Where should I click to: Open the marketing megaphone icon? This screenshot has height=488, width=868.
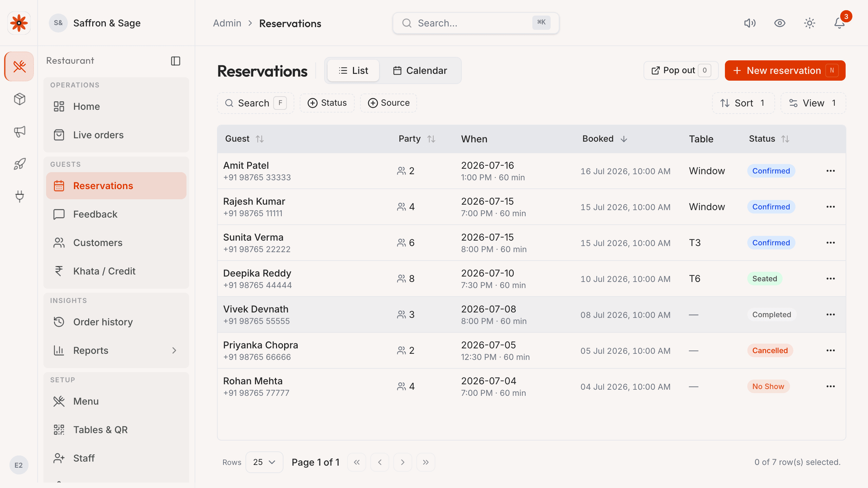point(19,131)
